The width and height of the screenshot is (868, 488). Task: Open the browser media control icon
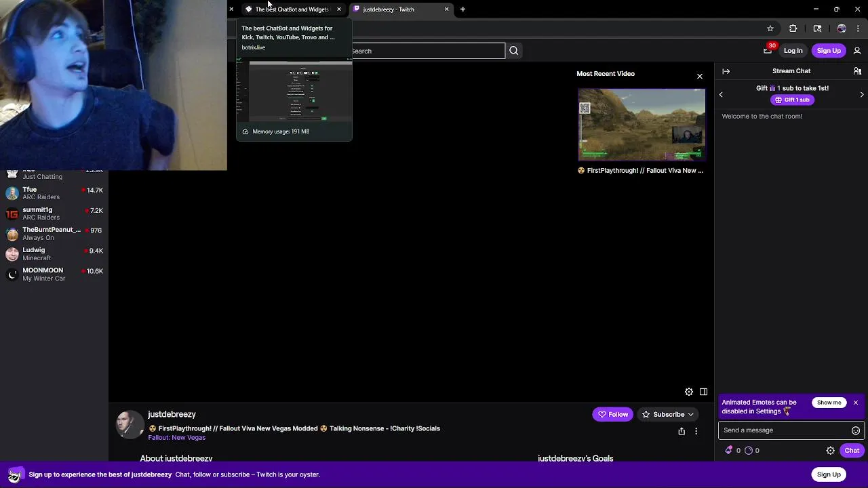(817, 28)
